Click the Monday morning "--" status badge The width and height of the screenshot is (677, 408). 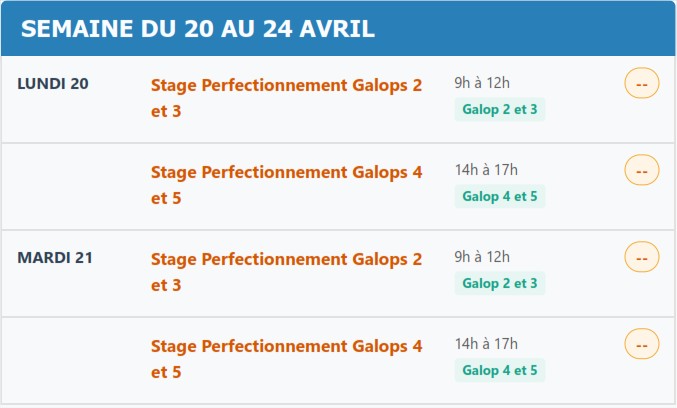641,84
